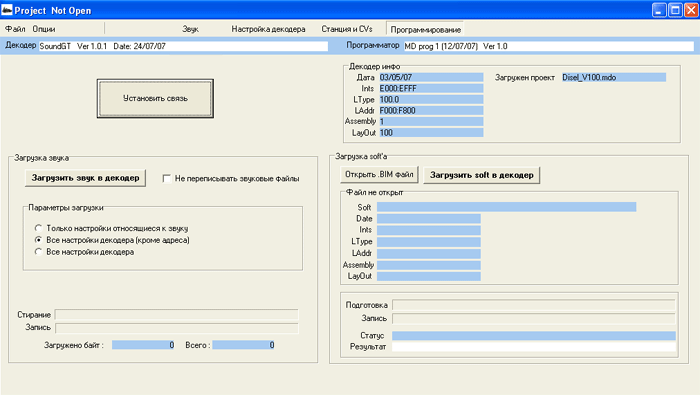Click the loaded project Disel_V100.mdo
Screen dimensions: 700x395
tap(613, 77)
